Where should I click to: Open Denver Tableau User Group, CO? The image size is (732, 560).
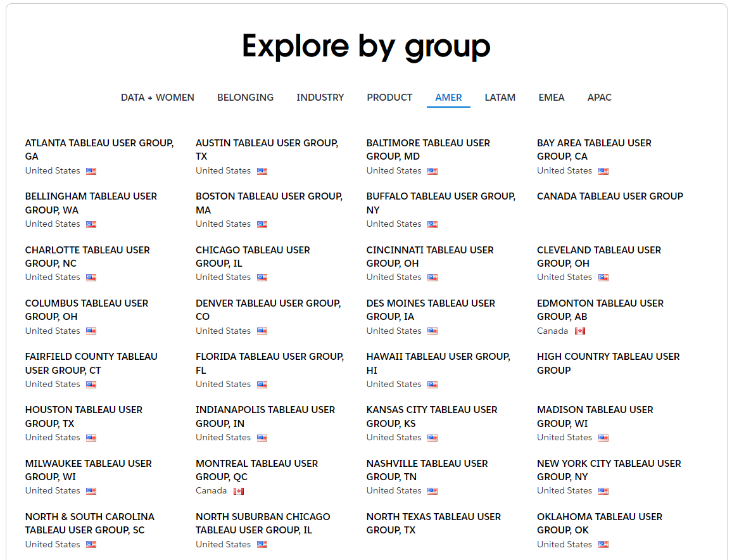tap(268, 310)
